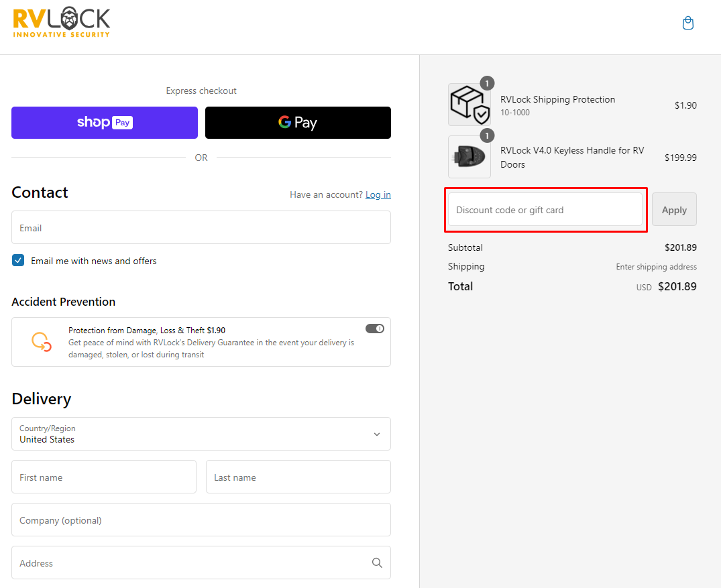Image resolution: width=721 pixels, height=588 pixels.
Task: Focus the Email input field
Action: coord(201,228)
